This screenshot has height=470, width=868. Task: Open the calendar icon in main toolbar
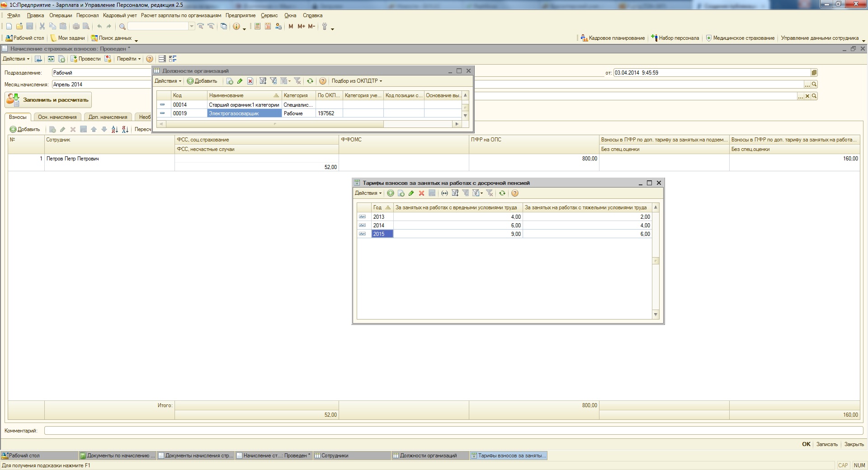coord(268,27)
